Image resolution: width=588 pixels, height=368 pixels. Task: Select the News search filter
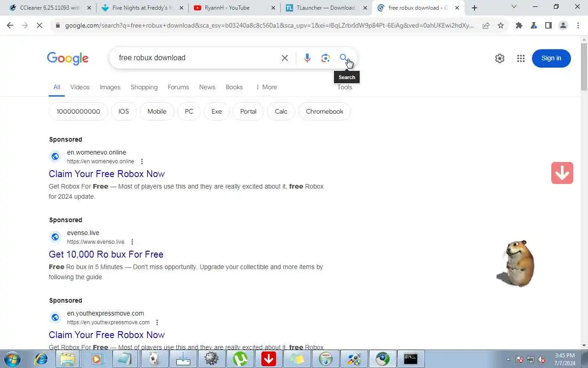(207, 87)
